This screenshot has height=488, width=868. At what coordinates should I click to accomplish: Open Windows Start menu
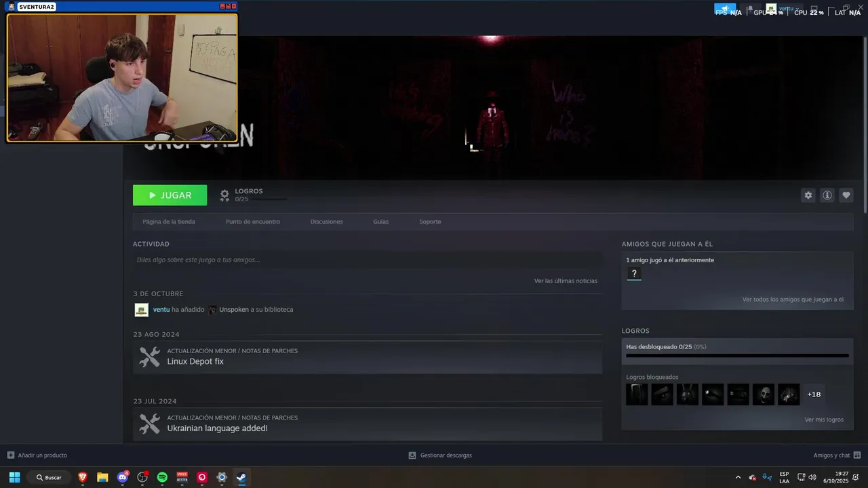point(14,477)
